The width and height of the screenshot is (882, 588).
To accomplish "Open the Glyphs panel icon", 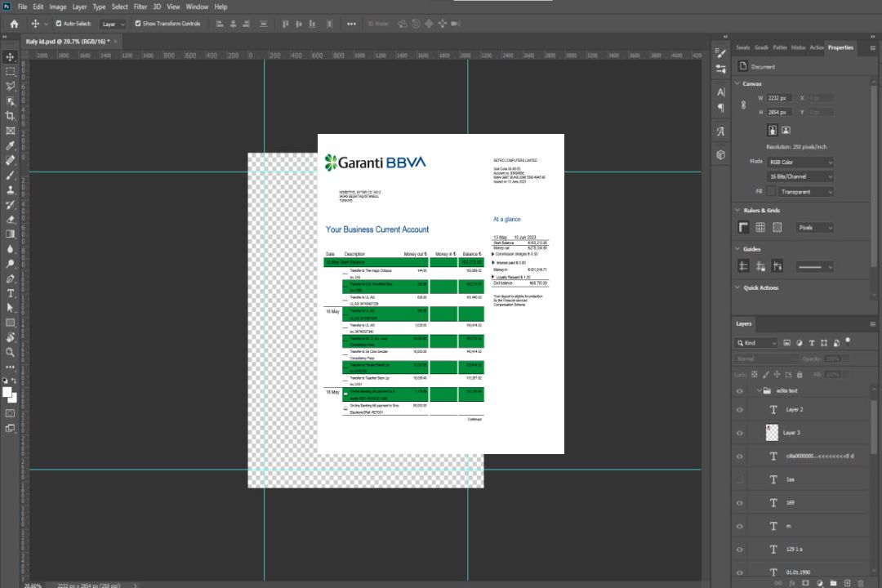I will coord(720,131).
